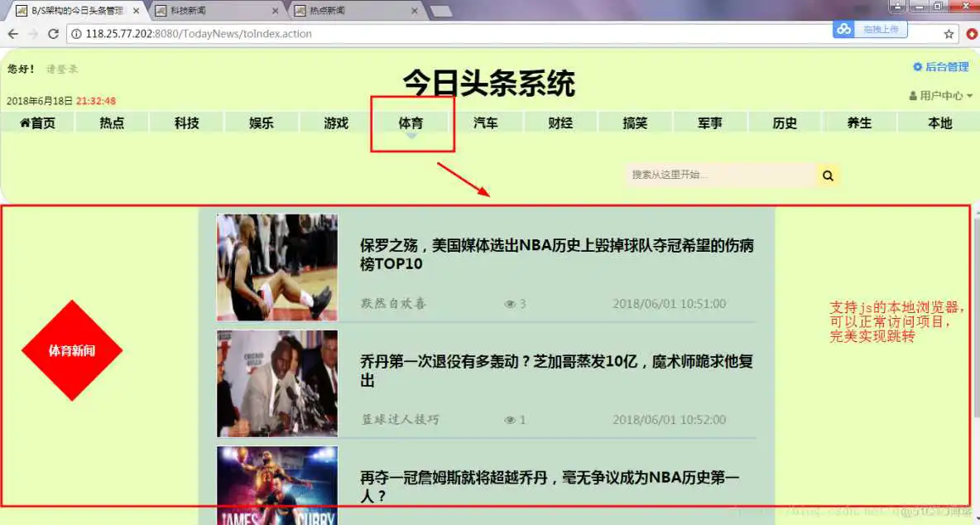
Task: Open the 财经 news category
Action: click(560, 123)
